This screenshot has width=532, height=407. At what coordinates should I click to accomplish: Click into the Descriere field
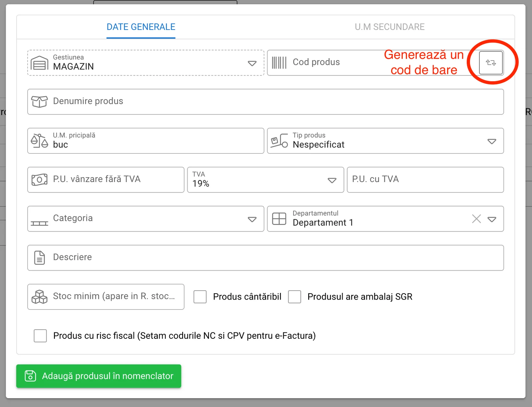(266, 258)
